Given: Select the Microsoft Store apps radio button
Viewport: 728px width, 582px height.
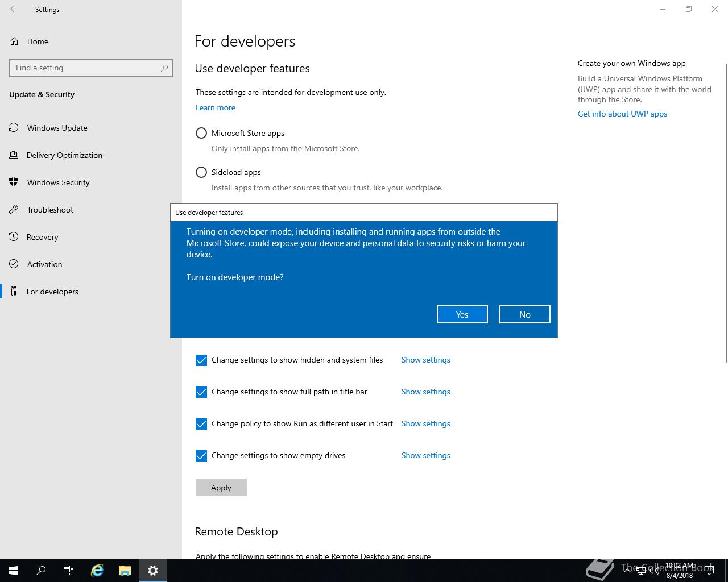Looking at the screenshot, I should tap(201, 133).
